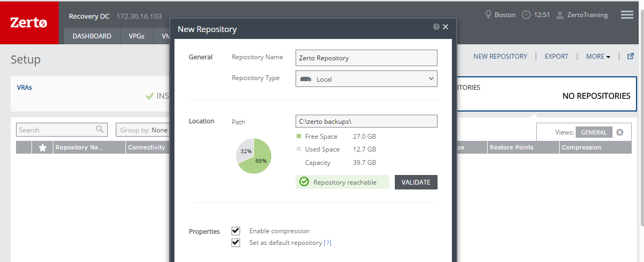Click the search magnifier icon
644x262 pixels.
click(x=99, y=130)
